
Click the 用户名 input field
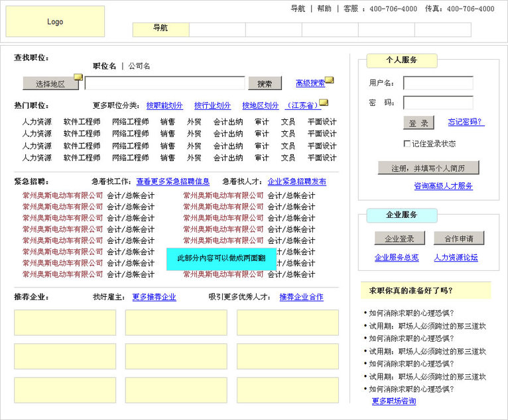tap(438, 83)
